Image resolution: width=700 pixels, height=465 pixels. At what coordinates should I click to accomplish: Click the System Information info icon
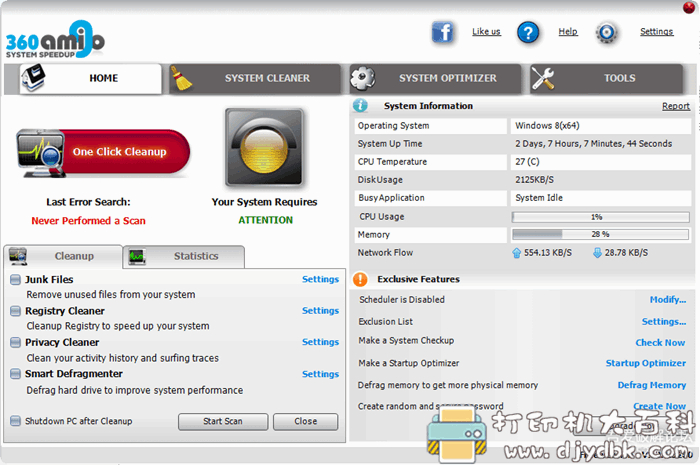click(360, 106)
